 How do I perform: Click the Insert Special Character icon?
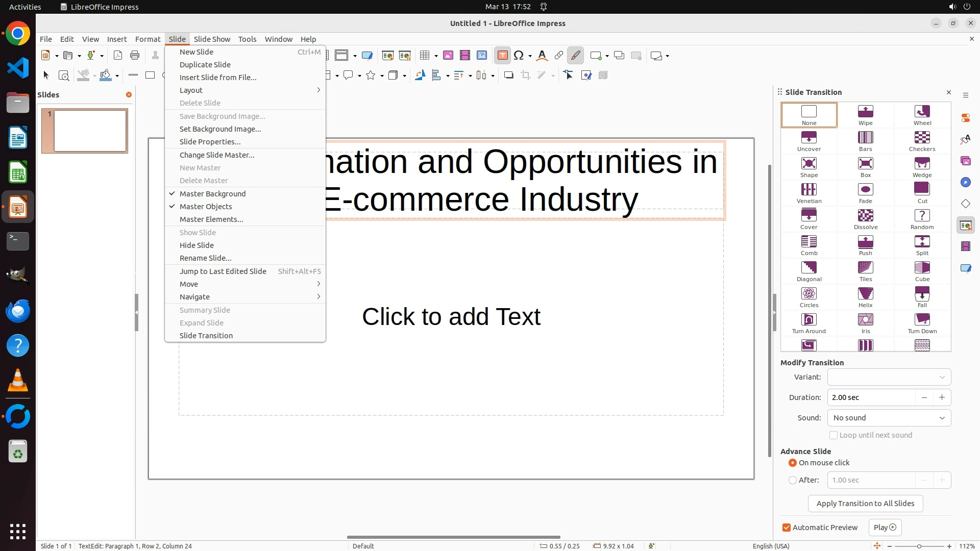tap(519, 56)
